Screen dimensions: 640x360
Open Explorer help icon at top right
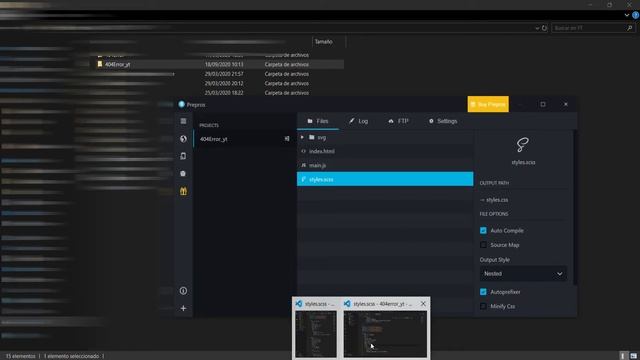point(636,15)
